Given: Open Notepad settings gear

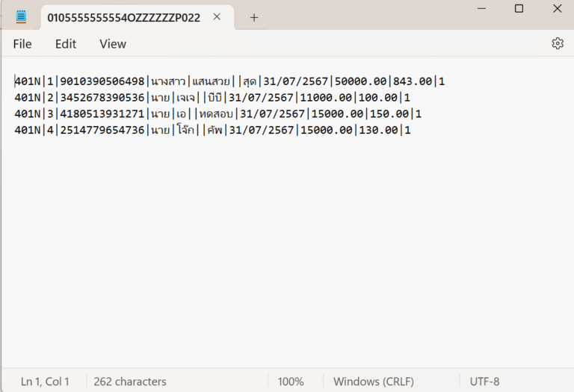Looking at the screenshot, I should [x=558, y=43].
